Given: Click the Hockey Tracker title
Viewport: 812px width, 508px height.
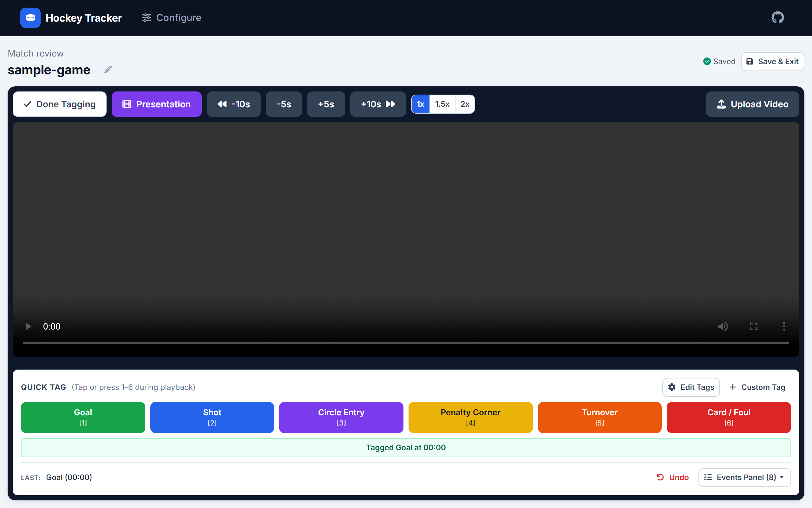Looking at the screenshot, I should [x=83, y=18].
